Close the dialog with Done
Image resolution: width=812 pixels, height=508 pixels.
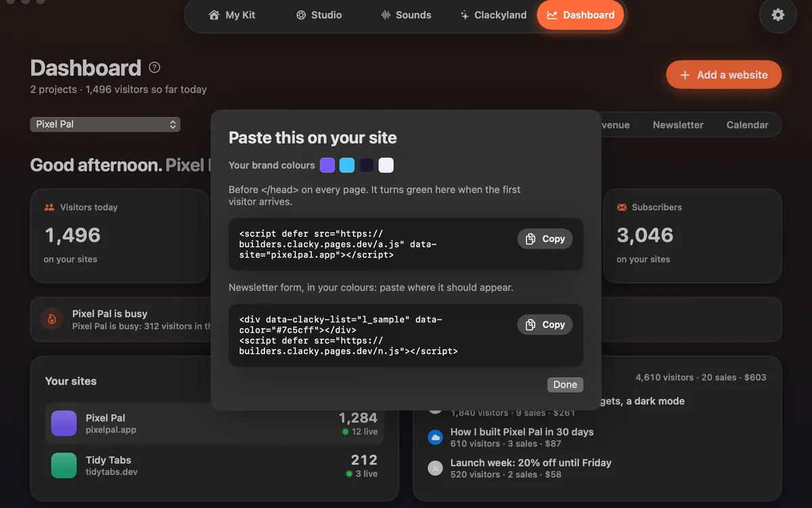565,385
